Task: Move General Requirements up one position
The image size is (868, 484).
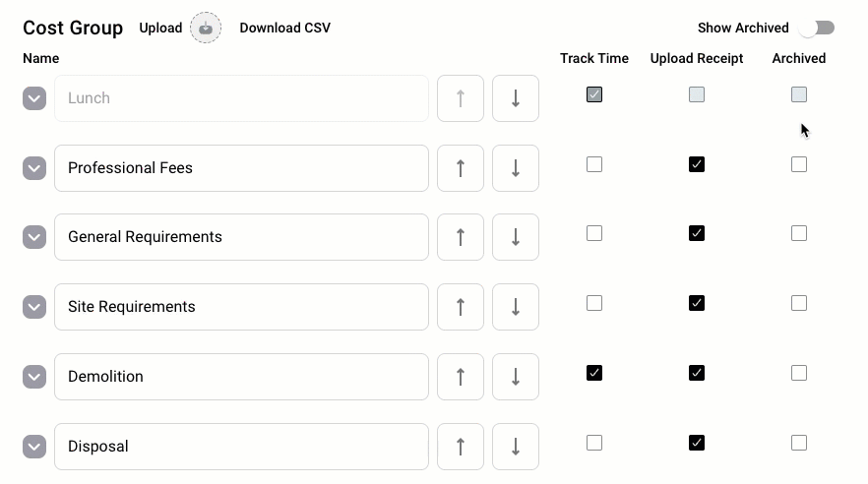Action: [x=460, y=237]
